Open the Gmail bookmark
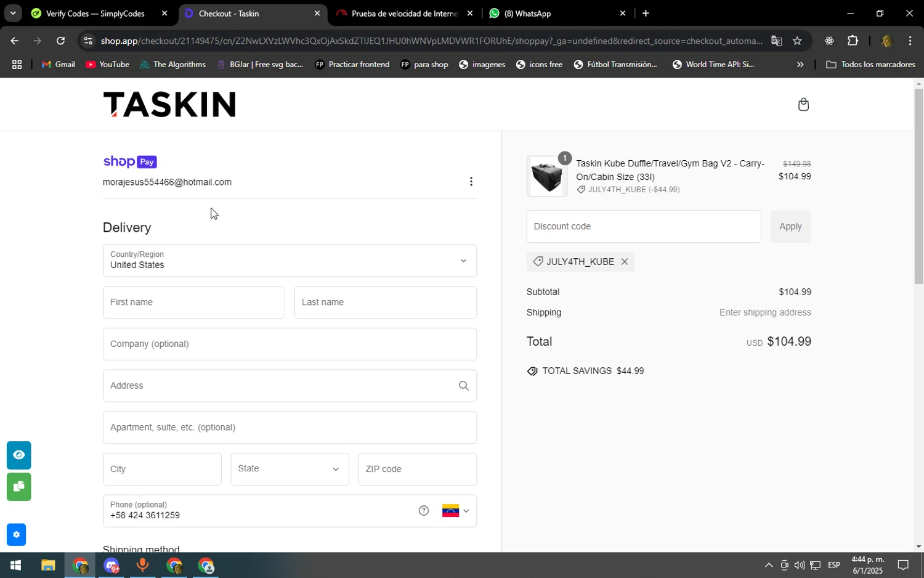 coord(59,65)
